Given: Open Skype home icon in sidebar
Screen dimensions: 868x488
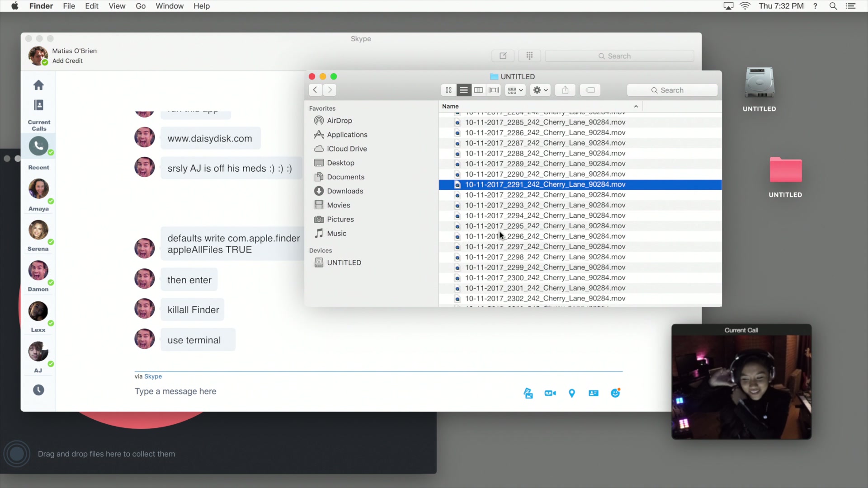Looking at the screenshot, I should 38,85.
